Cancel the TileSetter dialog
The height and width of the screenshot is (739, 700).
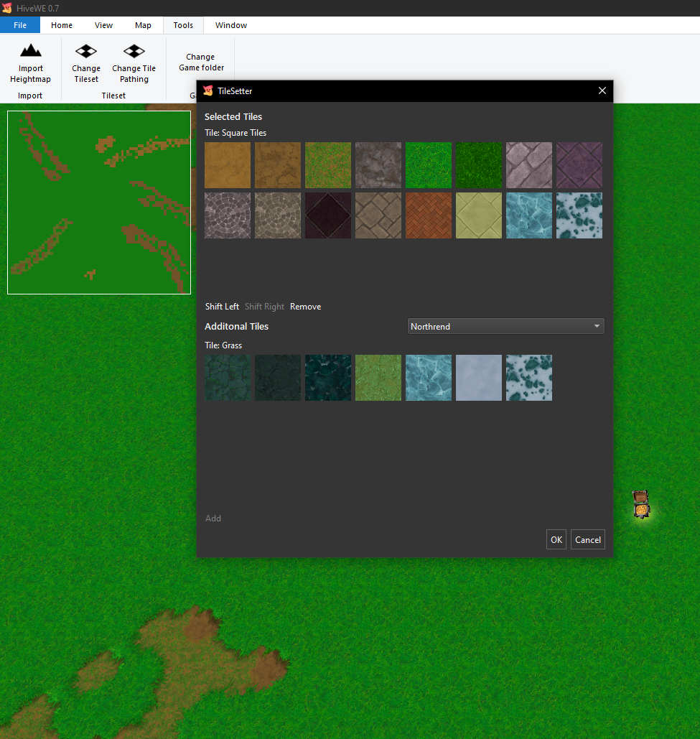[588, 539]
